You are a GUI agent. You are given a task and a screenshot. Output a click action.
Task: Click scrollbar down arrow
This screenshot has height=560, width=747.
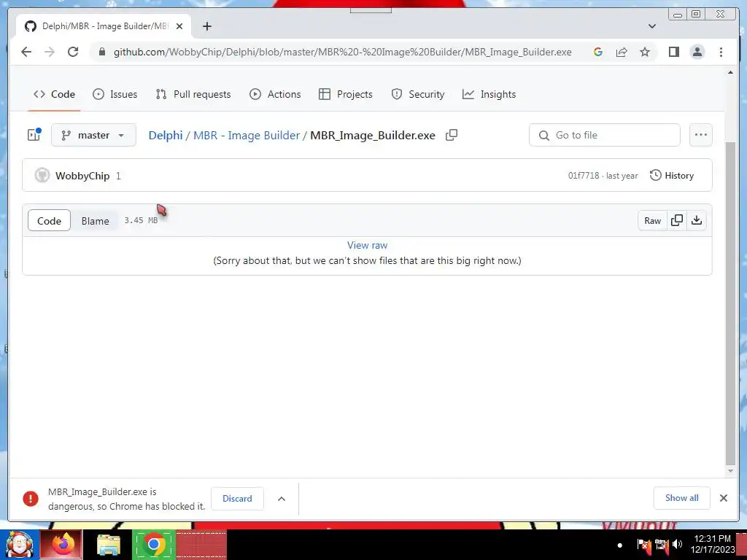click(730, 471)
